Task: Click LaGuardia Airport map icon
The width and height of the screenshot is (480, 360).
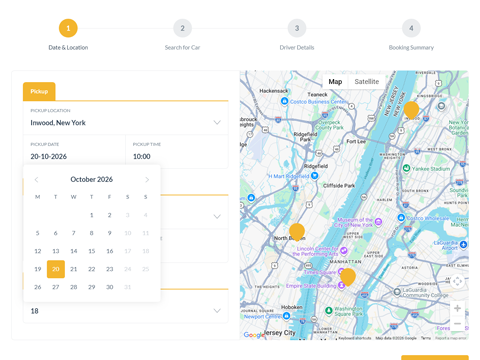Action: coord(463,245)
